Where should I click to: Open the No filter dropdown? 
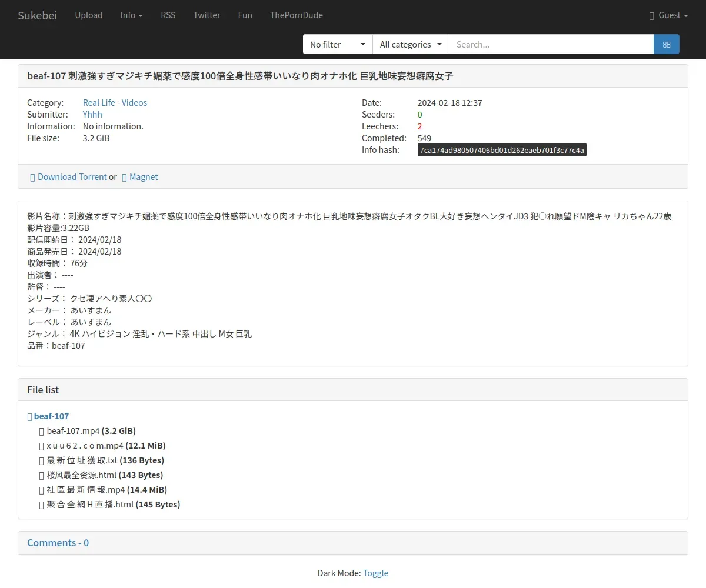tap(338, 44)
